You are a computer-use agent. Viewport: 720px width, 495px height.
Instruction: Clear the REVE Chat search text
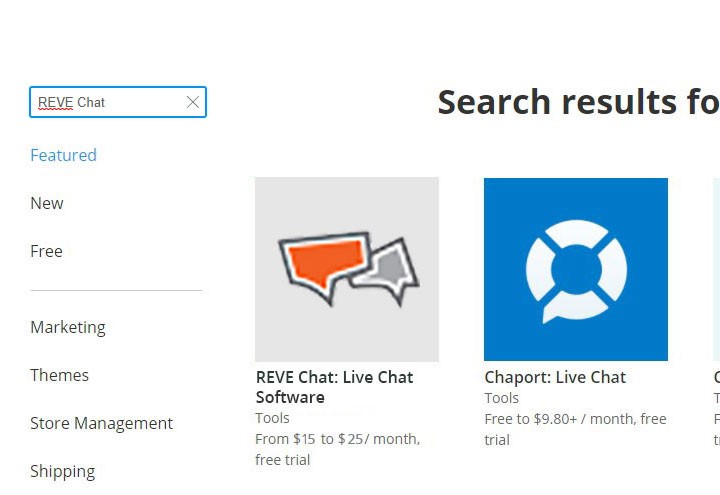click(193, 102)
